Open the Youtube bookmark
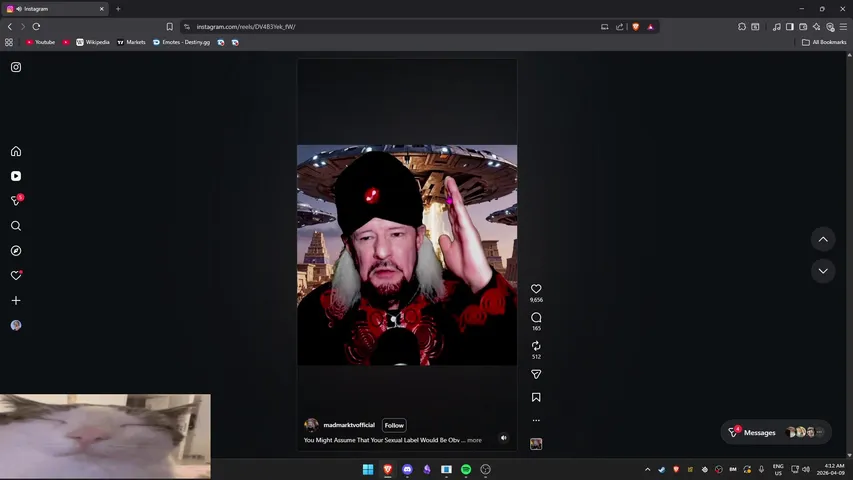853x480 pixels. pos(41,42)
